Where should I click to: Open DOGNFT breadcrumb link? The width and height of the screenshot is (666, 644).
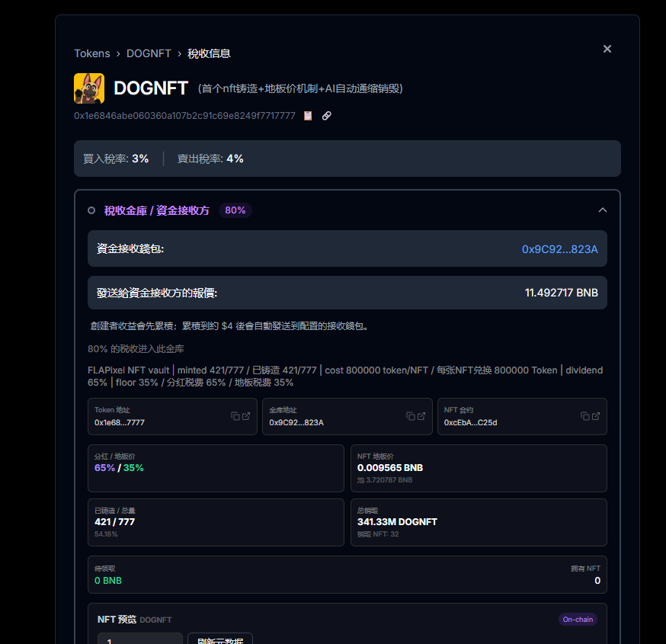tap(149, 53)
